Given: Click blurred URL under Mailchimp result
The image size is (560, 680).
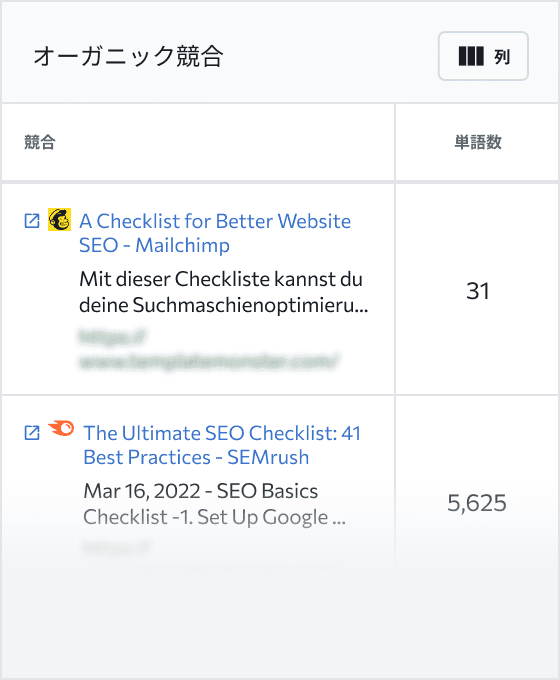Looking at the screenshot, I should click(x=208, y=350).
